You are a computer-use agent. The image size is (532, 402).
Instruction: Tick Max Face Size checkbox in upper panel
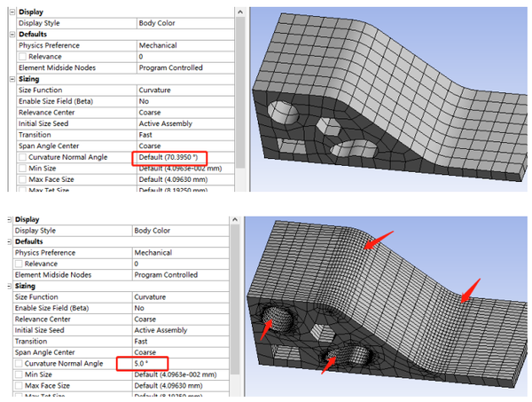pos(22,179)
